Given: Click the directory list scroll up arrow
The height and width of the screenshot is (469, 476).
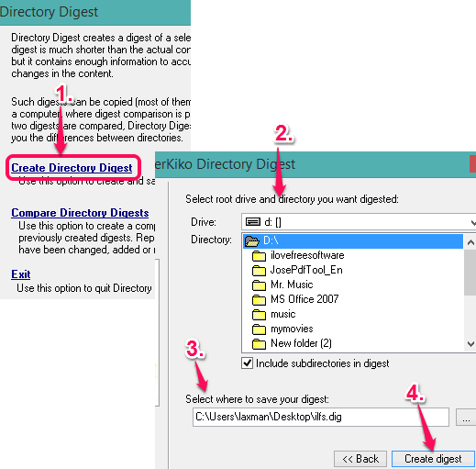Looking at the screenshot, I should (x=470, y=242).
